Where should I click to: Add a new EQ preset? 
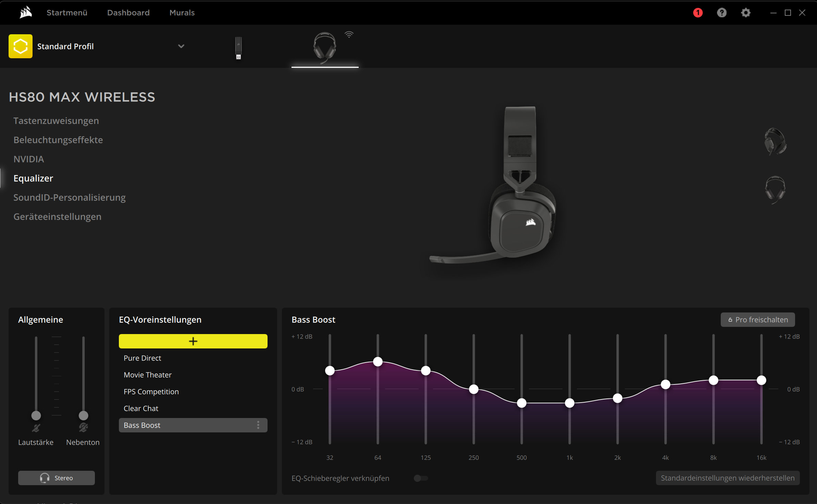click(x=193, y=341)
